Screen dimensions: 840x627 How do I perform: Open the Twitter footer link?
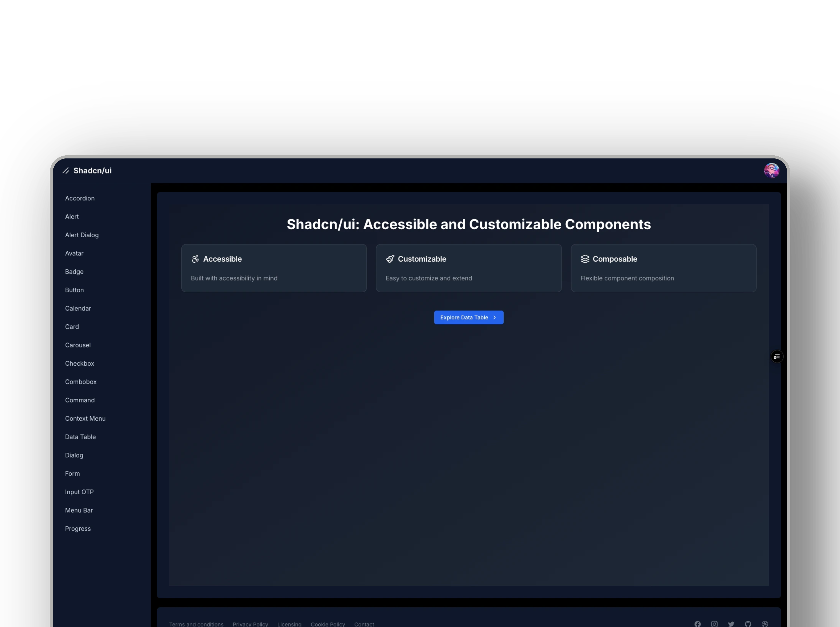pyautogui.click(x=731, y=624)
